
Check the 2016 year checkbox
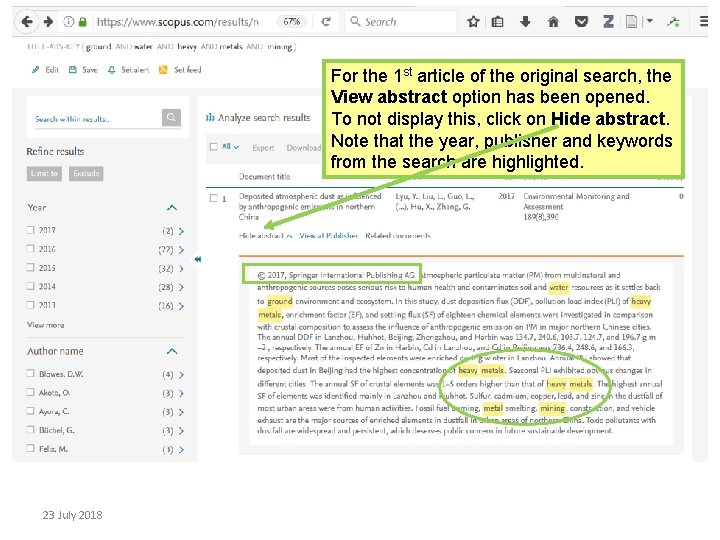click(x=30, y=248)
